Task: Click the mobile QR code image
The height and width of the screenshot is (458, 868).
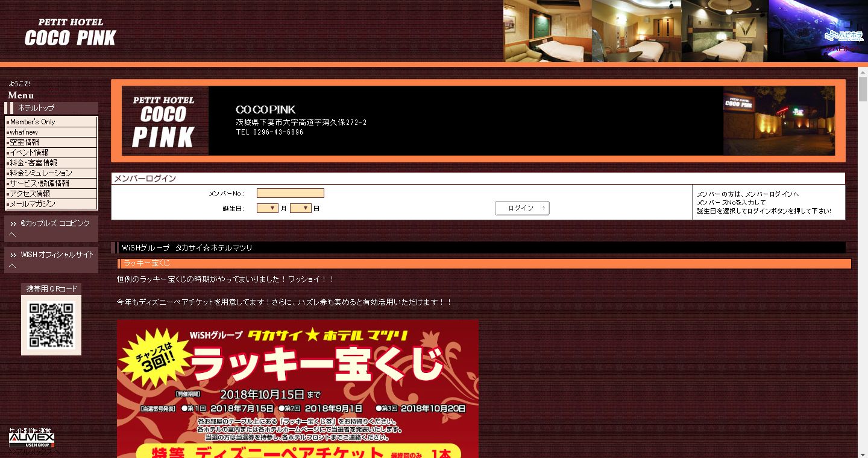Action: pos(51,325)
